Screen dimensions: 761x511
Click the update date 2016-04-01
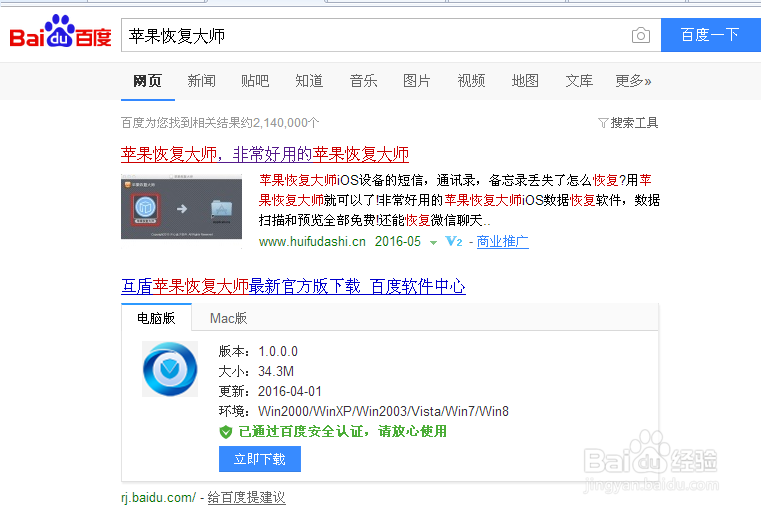click(x=290, y=391)
